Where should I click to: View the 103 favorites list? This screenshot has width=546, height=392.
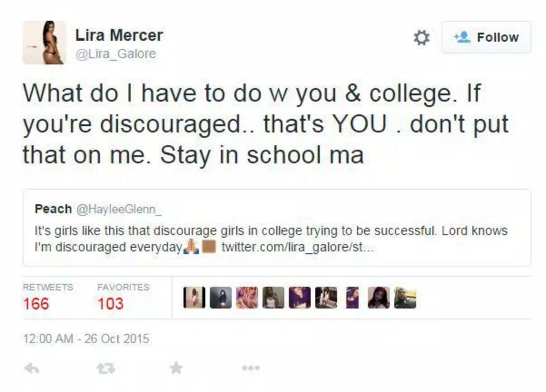[x=110, y=303]
